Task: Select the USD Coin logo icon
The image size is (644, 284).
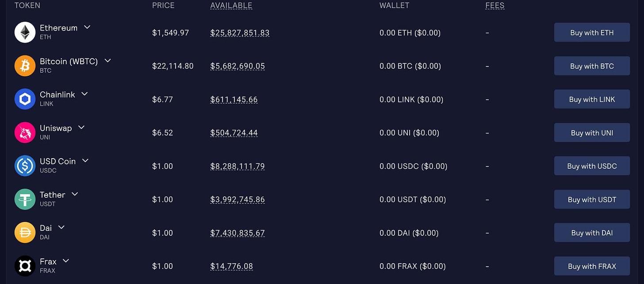Action: (25, 166)
